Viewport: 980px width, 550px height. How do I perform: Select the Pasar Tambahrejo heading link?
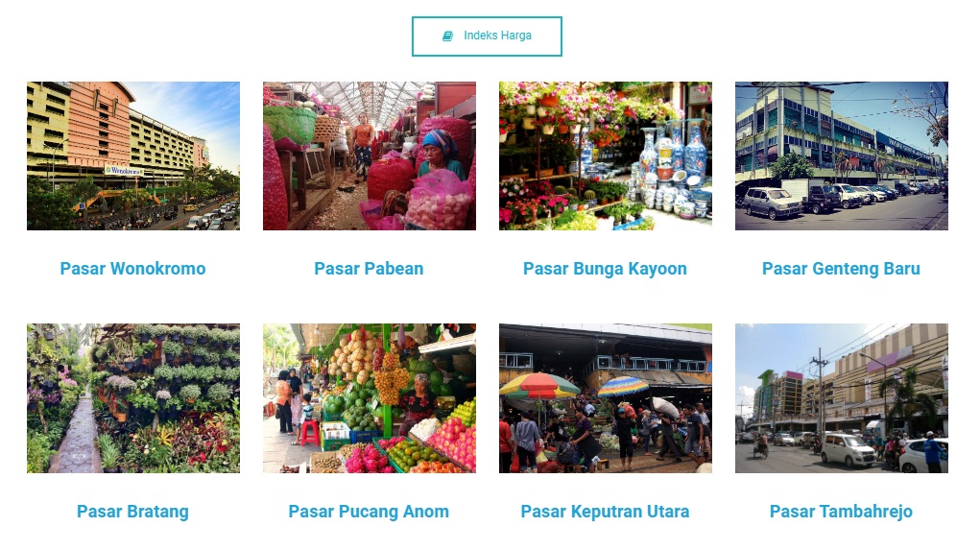pos(841,512)
